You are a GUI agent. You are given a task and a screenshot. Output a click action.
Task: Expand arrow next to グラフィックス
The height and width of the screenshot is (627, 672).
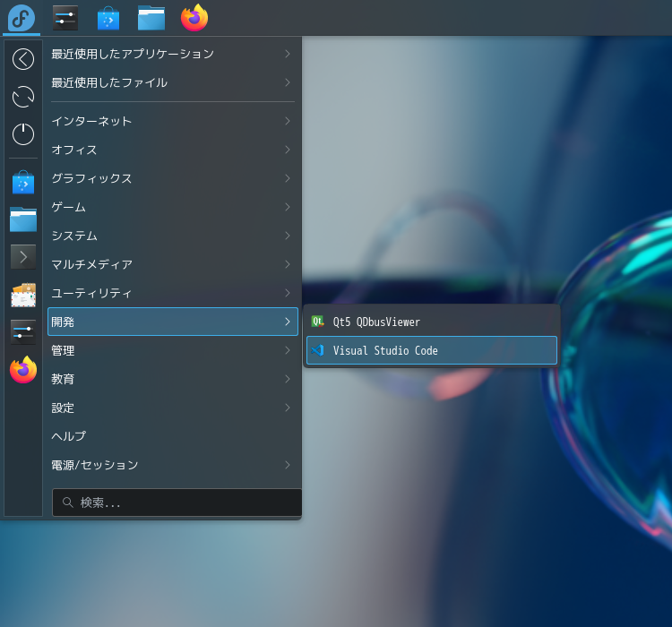pos(288,178)
